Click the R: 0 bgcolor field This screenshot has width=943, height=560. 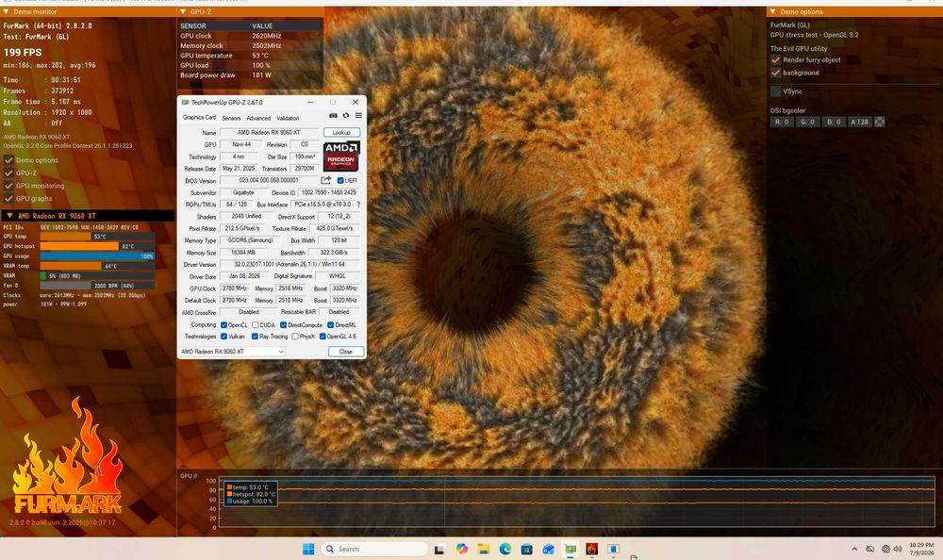point(782,122)
